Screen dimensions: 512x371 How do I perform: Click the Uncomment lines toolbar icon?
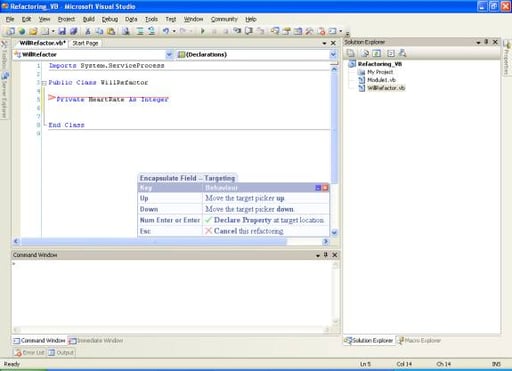click(152, 31)
